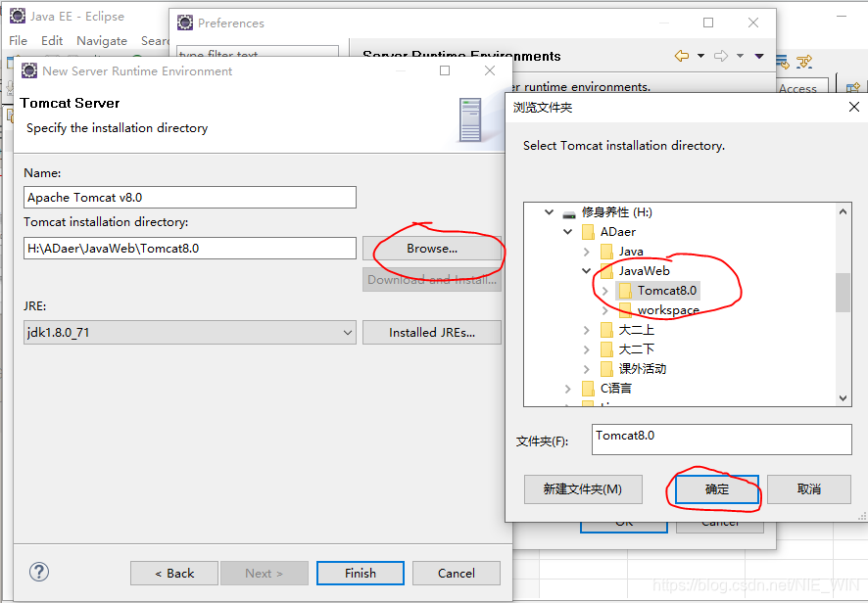Click the Preferences window icon
Image resolution: width=868 pixels, height=603 pixels.
tap(185, 23)
